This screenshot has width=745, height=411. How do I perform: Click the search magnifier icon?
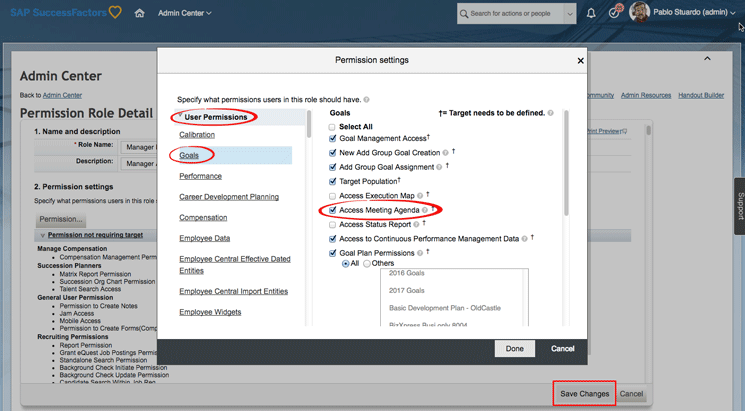point(464,14)
